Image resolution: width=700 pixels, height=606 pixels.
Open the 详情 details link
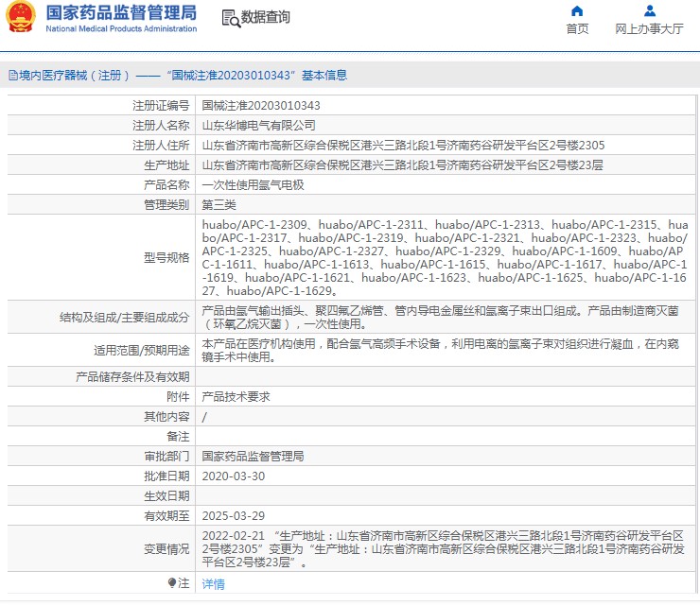[214, 584]
